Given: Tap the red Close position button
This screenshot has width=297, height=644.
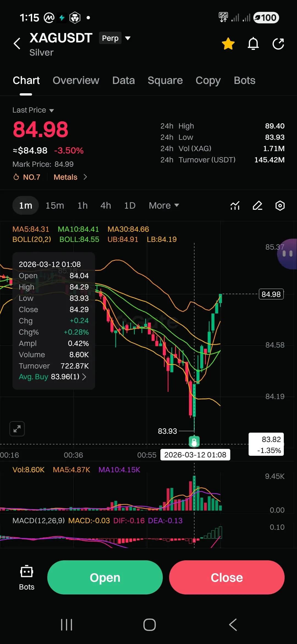Looking at the screenshot, I should (227, 577).
